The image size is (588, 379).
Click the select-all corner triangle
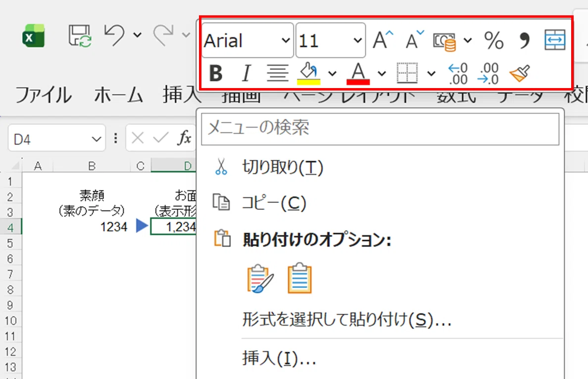click(x=15, y=166)
